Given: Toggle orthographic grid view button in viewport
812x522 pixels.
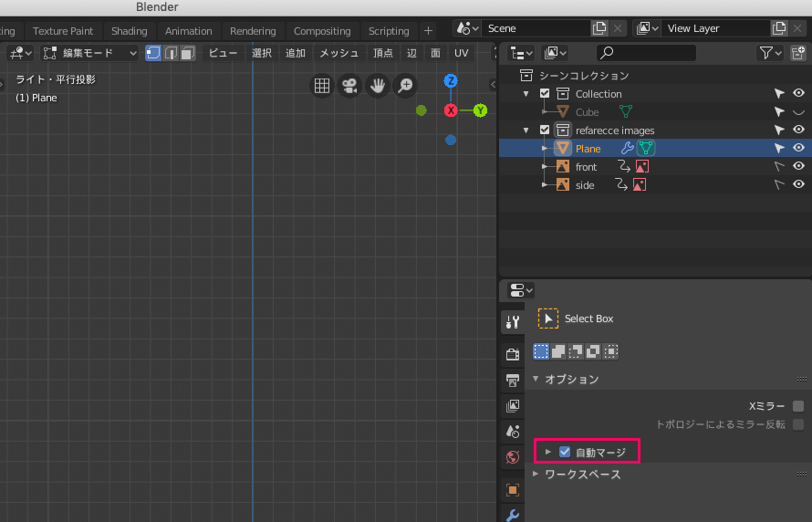Looking at the screenshot, I should [322, 86].
